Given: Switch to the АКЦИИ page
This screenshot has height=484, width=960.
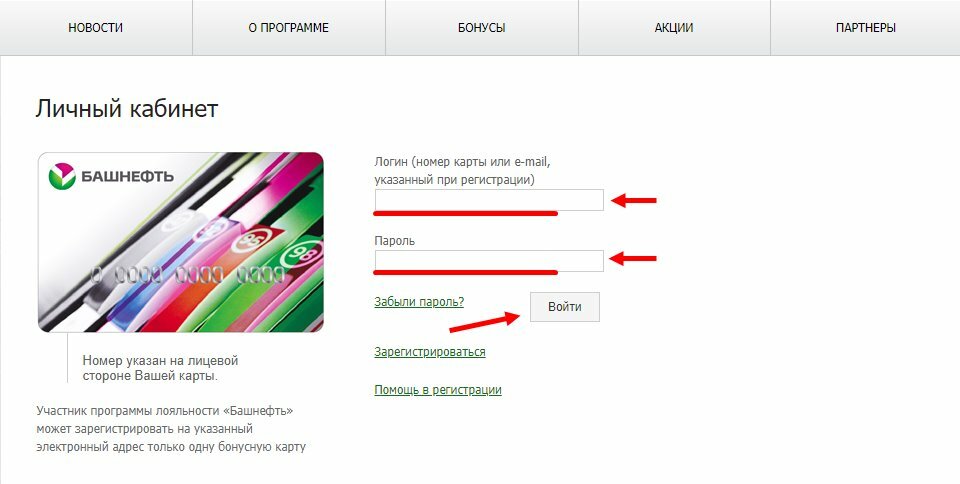Looking at the screenshot, I should click(674, 28).
